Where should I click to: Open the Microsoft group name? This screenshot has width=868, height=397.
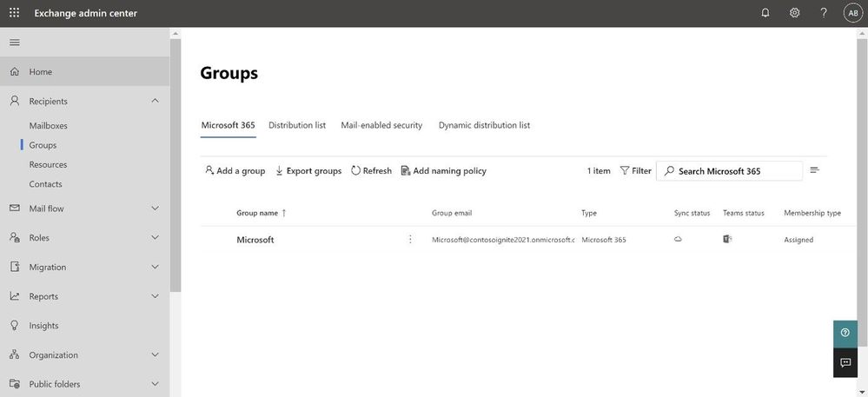coord(255,240)
